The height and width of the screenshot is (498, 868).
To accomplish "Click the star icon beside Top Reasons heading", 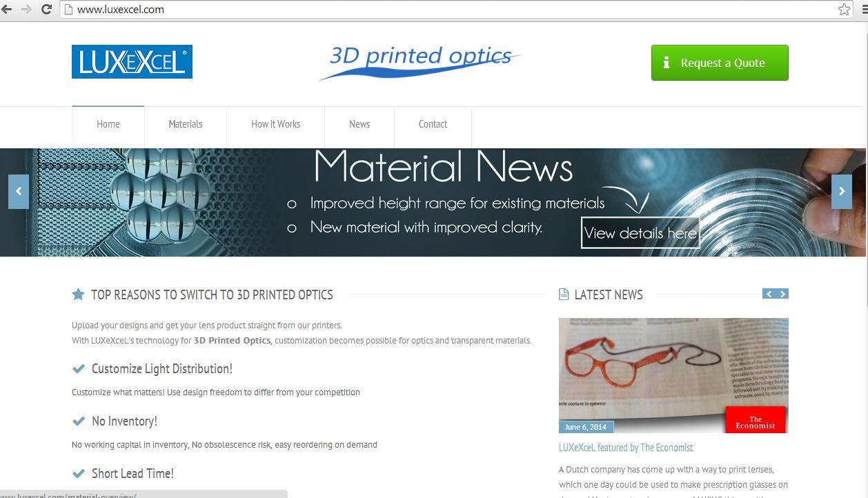I will tap(78, 295).
